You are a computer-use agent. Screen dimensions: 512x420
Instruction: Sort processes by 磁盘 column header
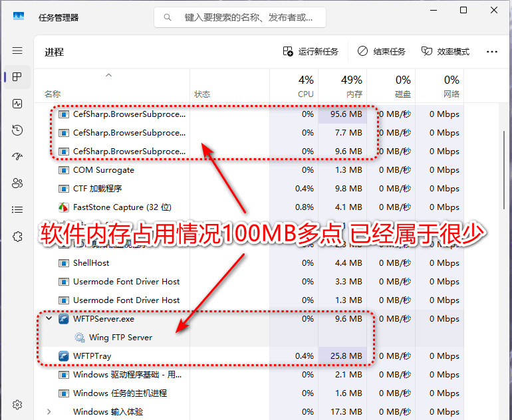(x=391, y=86)
